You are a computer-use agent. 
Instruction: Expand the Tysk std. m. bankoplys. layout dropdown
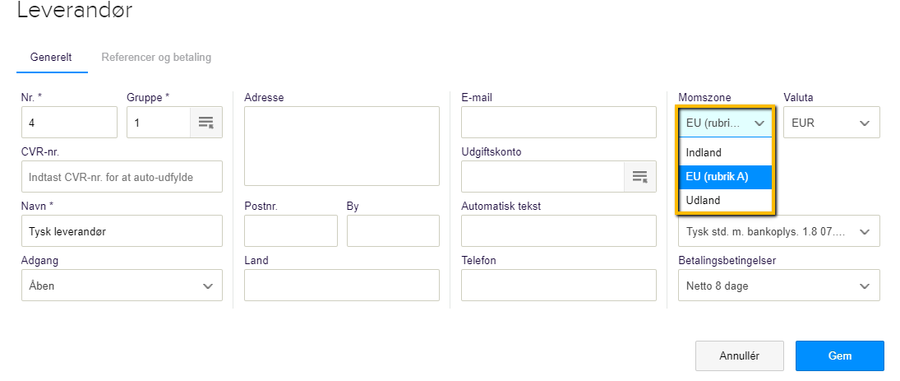click(778, 231)
